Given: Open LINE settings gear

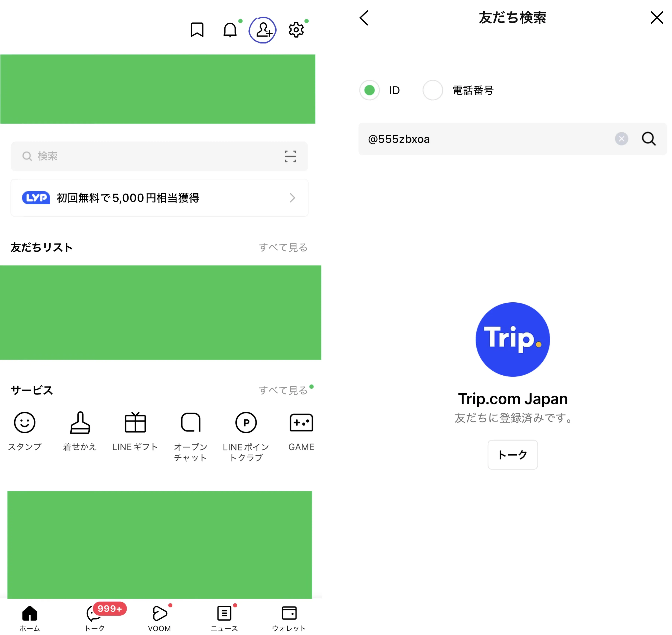Looking at the screenshot, I should [x=296, y=30].
